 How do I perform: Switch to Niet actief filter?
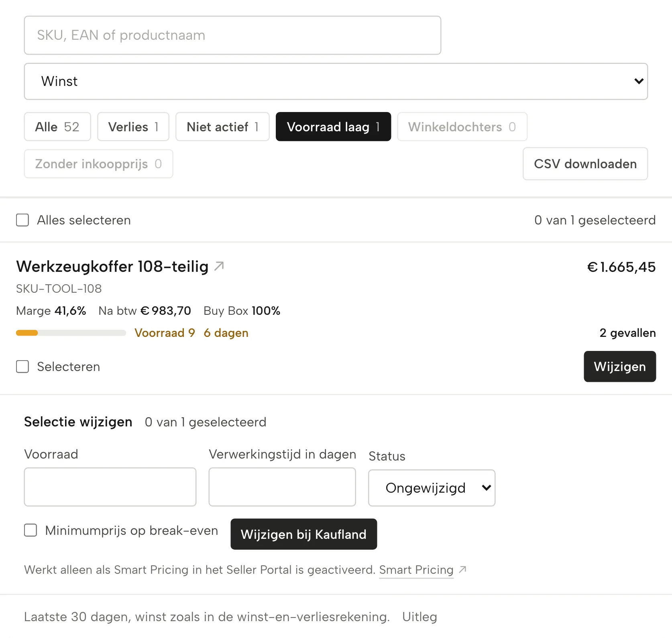pos(222,127)
